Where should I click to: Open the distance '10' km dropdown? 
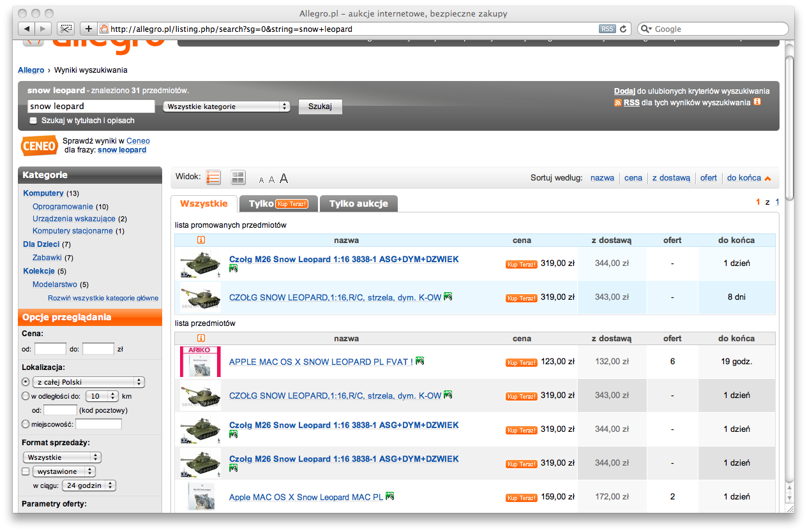pos(102,396)
